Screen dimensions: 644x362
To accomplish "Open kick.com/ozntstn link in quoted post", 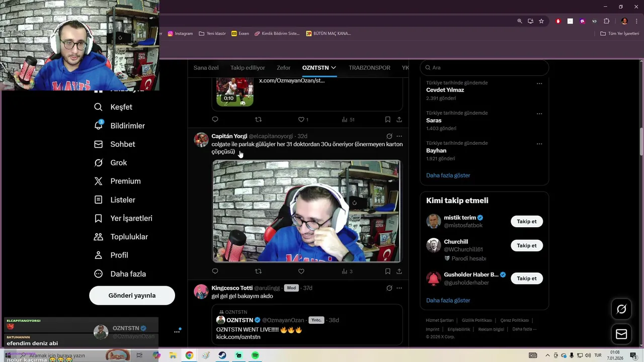I will (x=238, y=337).
